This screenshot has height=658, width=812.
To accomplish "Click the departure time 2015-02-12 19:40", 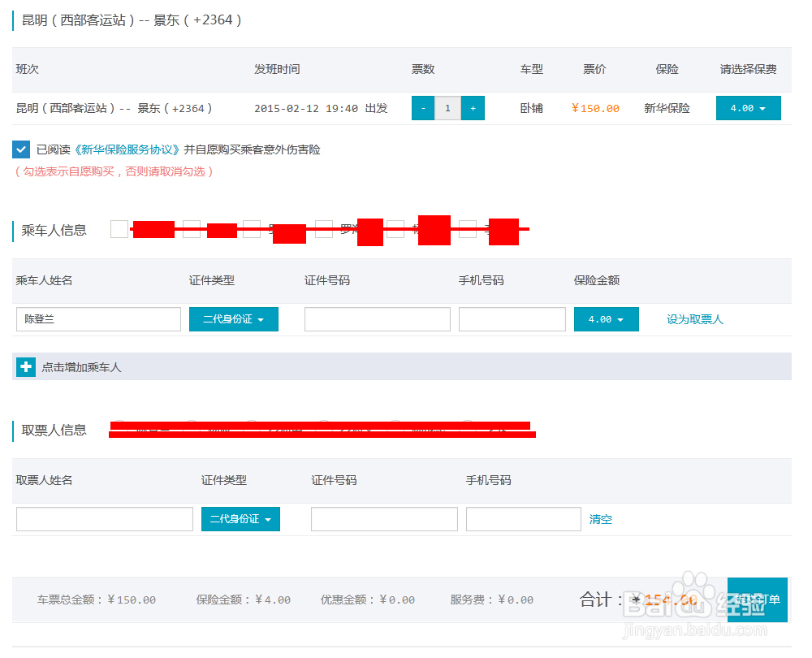I will click(306, 108).
